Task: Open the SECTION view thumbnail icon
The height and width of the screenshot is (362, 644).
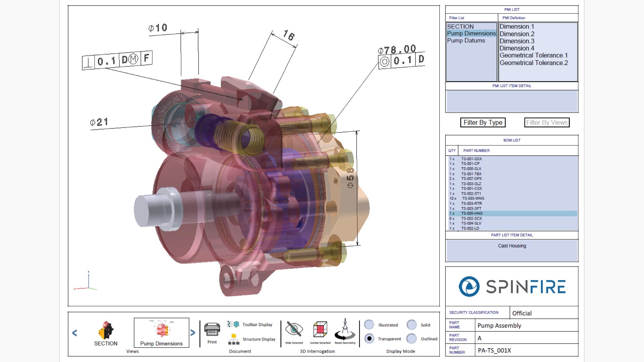Action: coord(106,330)
